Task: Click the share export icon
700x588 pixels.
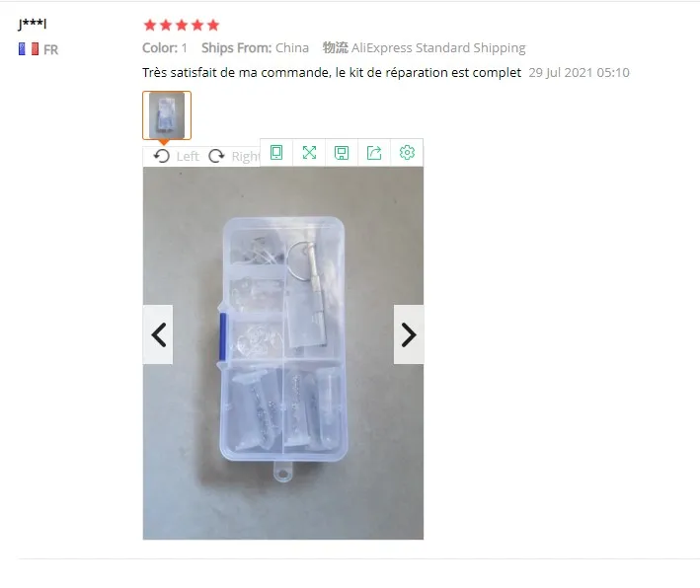Action: 374,153
